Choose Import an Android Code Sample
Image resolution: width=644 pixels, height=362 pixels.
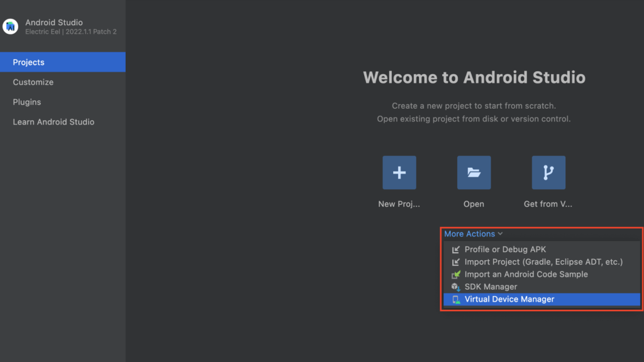pyautogui.click(x=541, y=274)
